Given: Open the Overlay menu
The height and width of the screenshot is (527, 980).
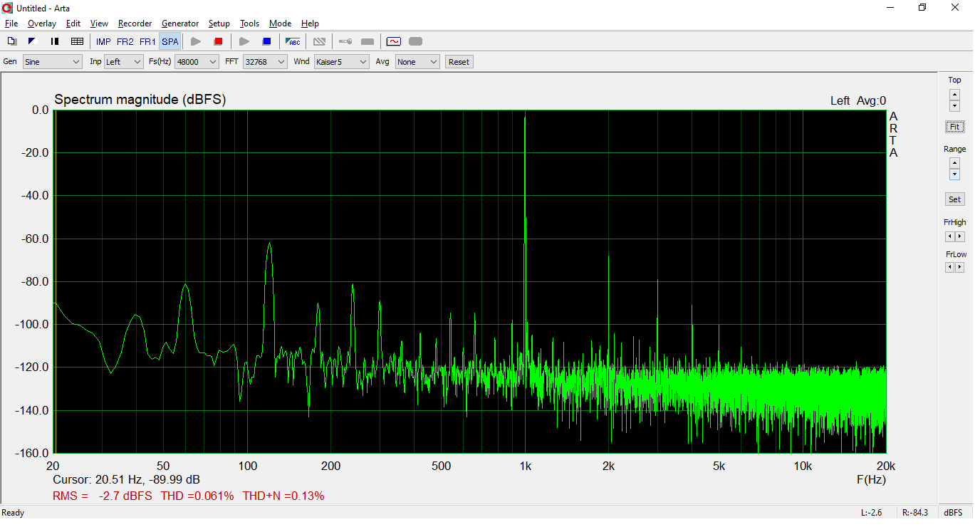Looking at the screenshot, I should coord(42,24).
